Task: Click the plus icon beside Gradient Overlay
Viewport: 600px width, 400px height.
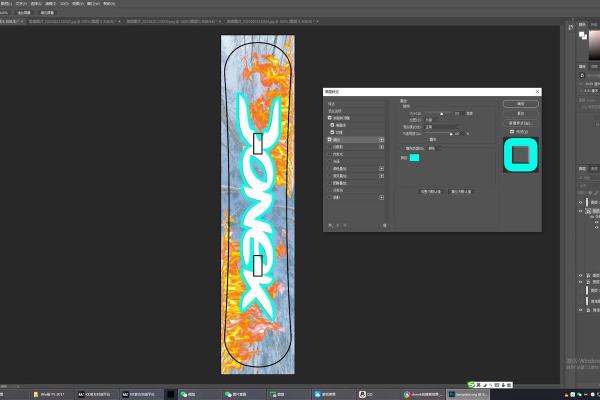Action: click(x=381, y=177)
